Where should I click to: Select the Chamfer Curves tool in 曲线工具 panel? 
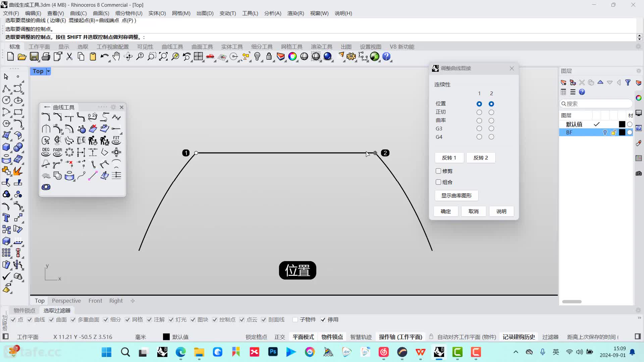[58, 117]
